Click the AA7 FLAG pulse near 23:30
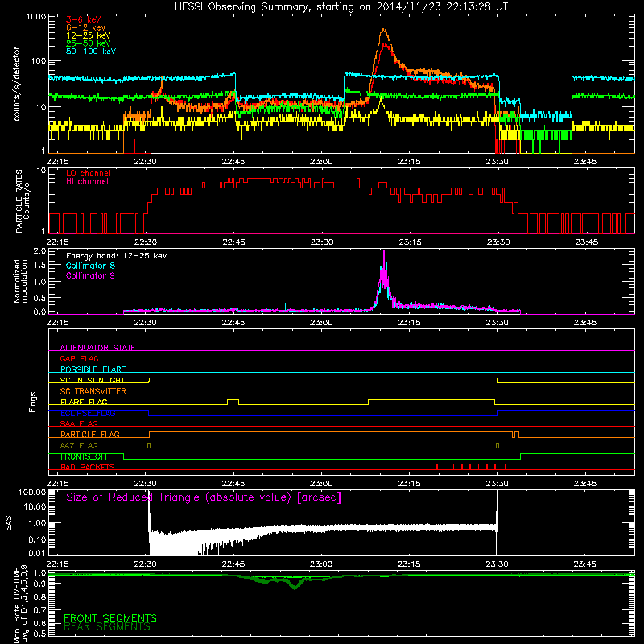Viewport: 644px width, 644px height. (497, 445)
